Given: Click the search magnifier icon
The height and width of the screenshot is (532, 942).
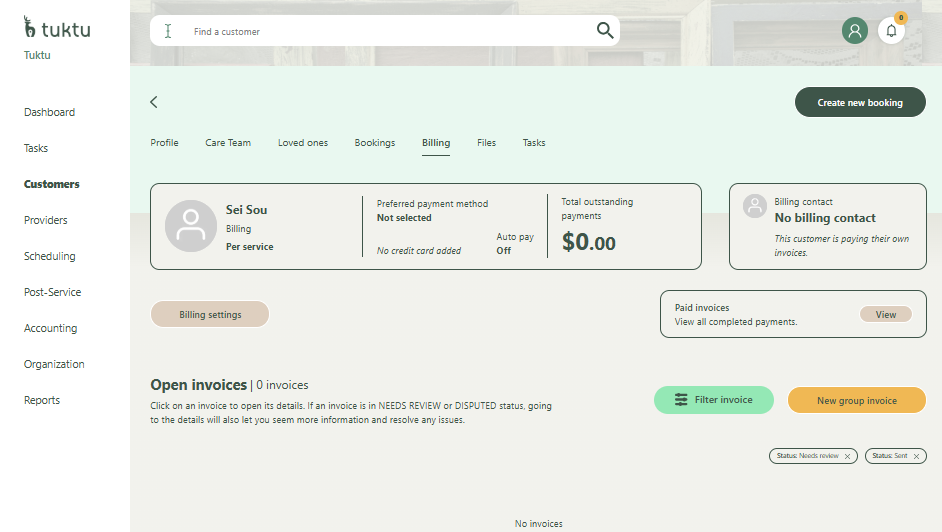Looking at the screenshot, I should (x=605, y=31).
